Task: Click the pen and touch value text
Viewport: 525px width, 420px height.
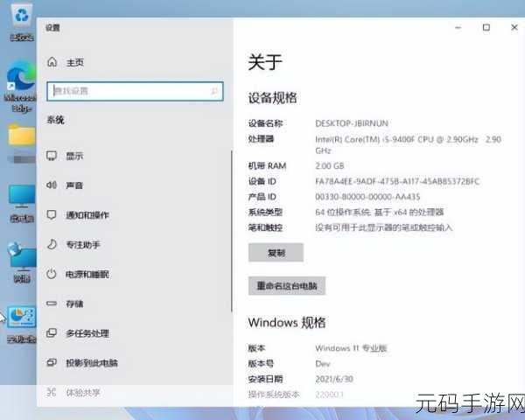Action: (x=384, y=227)
